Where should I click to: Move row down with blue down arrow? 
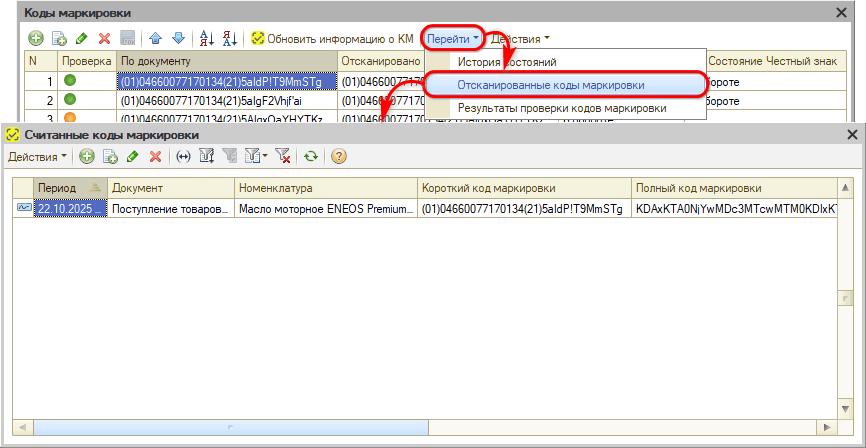coord(178,38)
